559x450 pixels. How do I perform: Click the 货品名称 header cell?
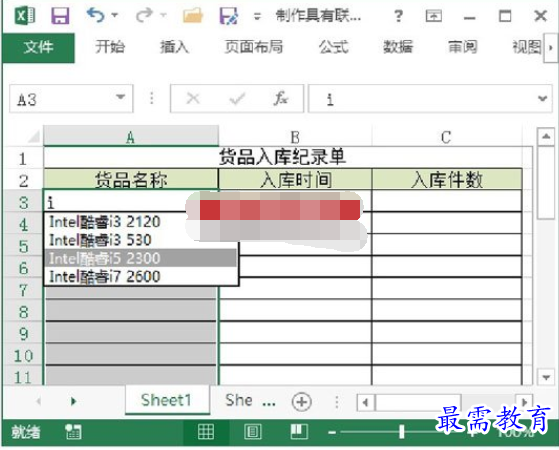point(131,179)
